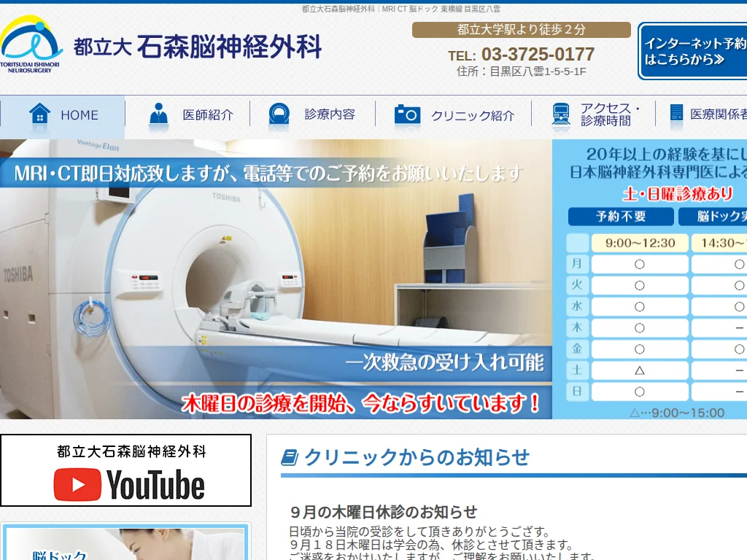This screenshot has height=560, width=747.
Task: Click the 月 row day label
Action: click(578, 264)
